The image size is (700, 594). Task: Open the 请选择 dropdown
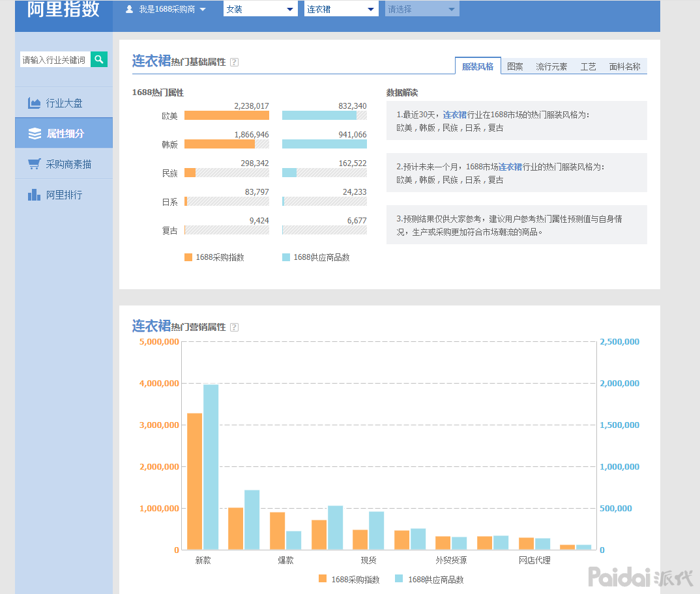(x=422, y=9)
